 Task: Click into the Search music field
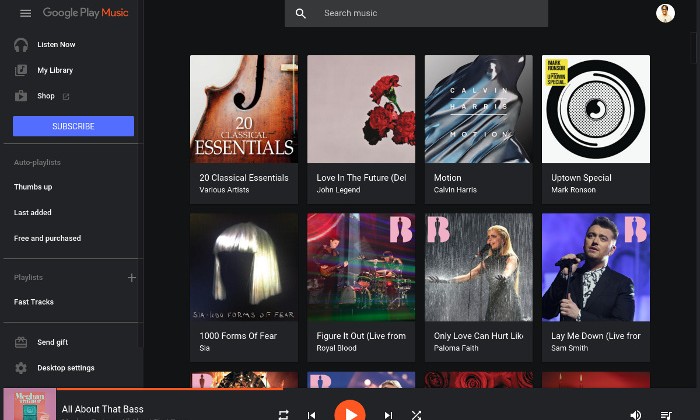(416, 13)
